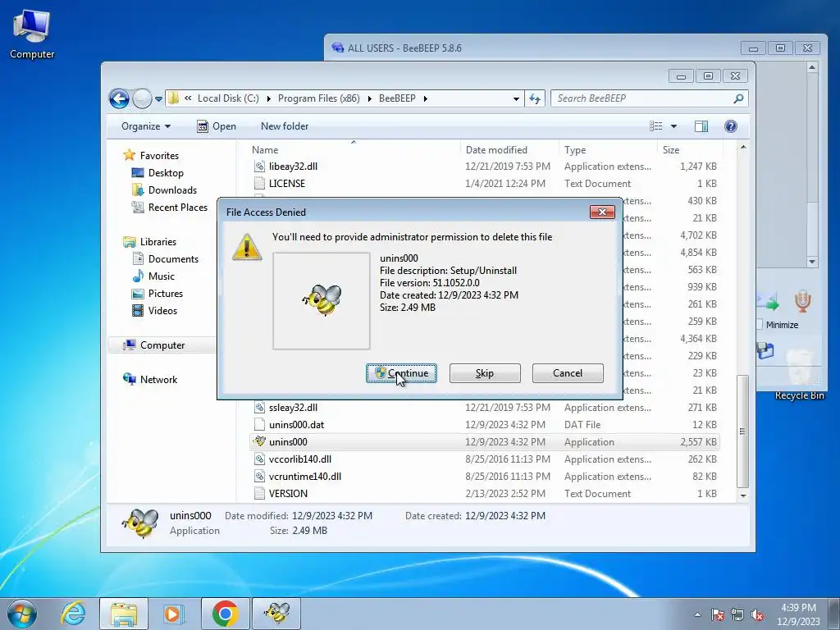Image resolution: width=840 pixels, height=630 pixels.
Task: Open the Computer desktop icon
Action: 32,33
